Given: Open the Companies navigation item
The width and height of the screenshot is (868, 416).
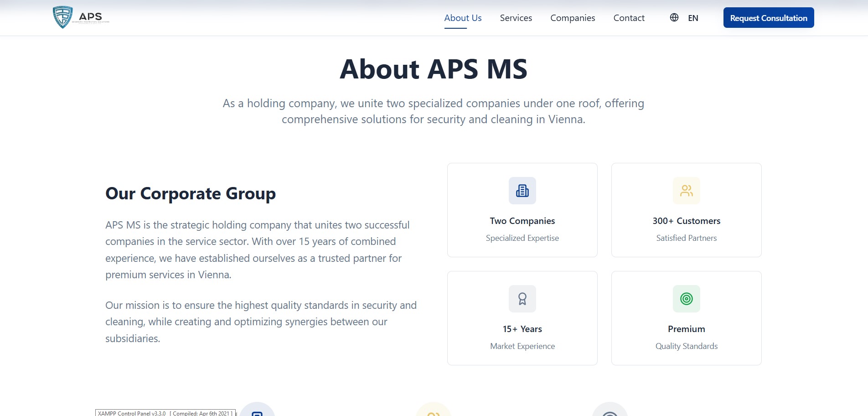Looking at the screenshot, I should click(x=573, y=18).
